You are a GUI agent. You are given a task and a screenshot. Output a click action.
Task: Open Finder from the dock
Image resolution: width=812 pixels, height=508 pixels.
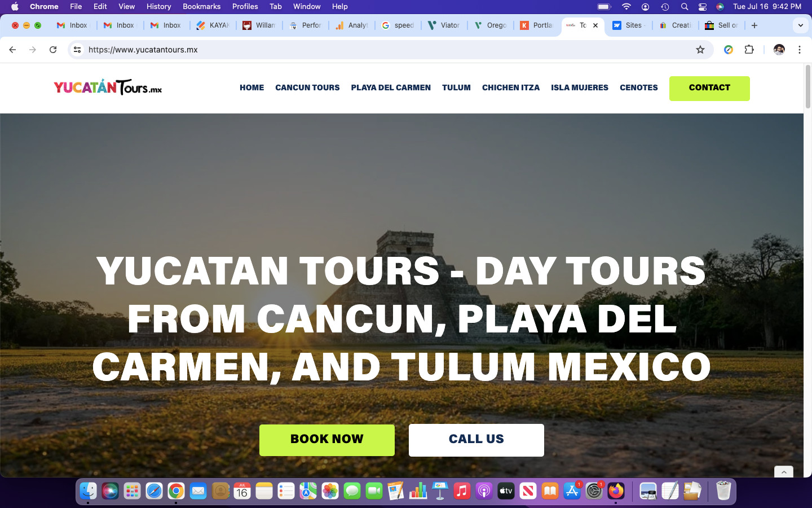point(88,491)
